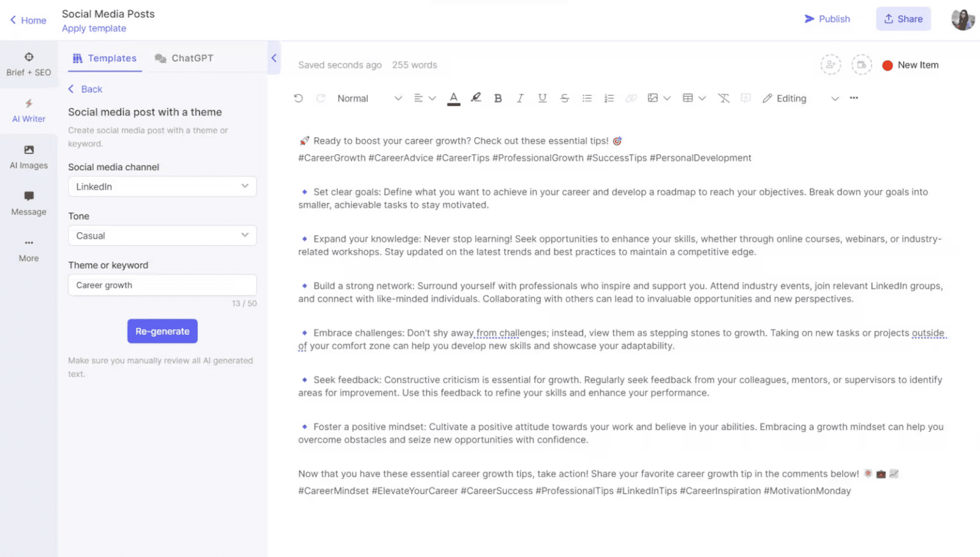Open the font color picker

(x=454, y=98)
